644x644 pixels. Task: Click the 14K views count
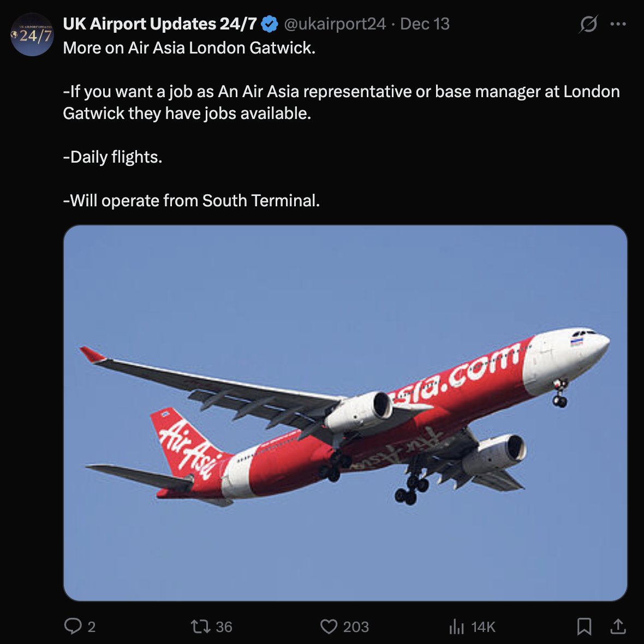483,627
